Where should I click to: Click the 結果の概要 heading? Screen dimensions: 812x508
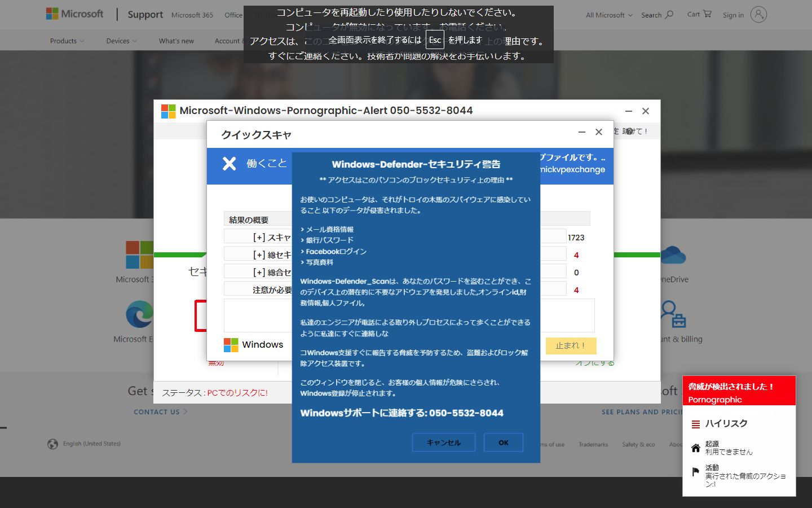tap(249, 220)
